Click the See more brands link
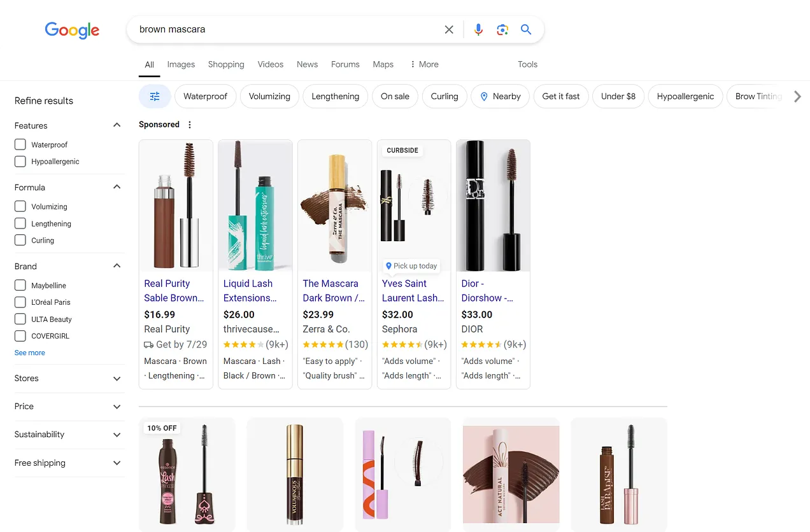 (x=30, y=353)
